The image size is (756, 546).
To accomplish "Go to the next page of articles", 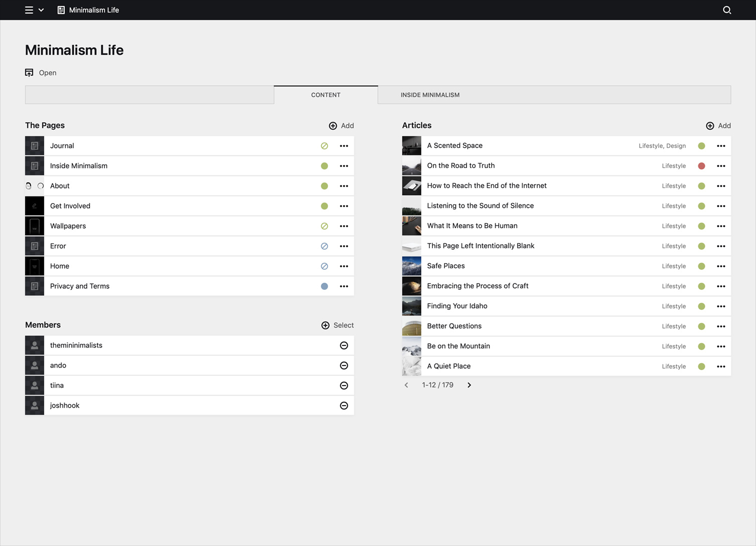I will coord(469,385).
